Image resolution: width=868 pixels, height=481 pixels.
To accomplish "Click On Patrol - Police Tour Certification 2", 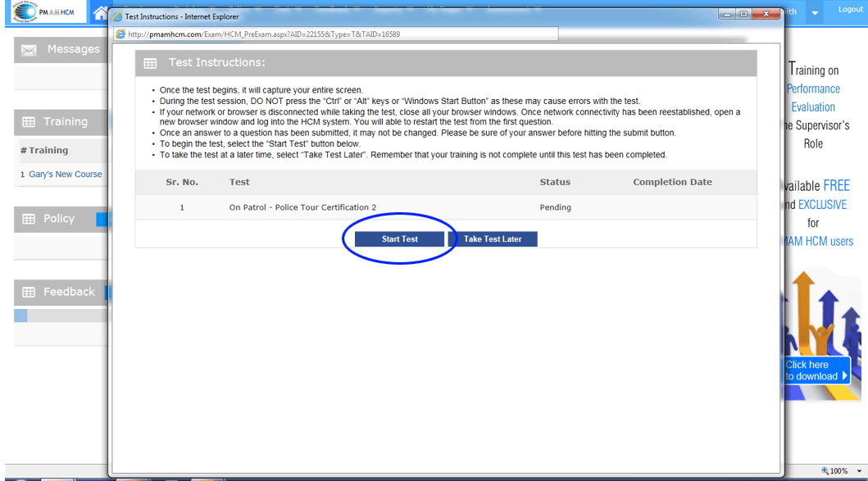I will [302, 207].
